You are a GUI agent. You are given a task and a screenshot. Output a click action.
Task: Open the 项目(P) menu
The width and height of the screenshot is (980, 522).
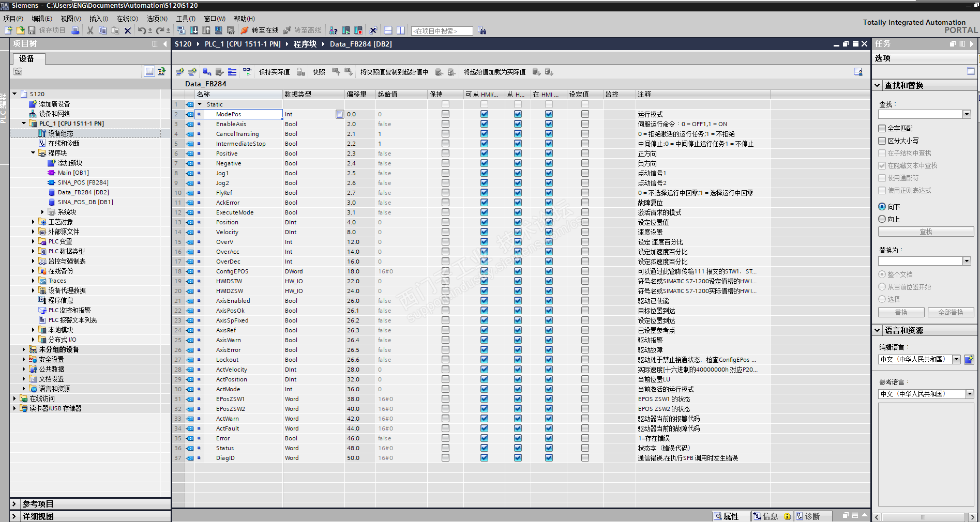tap(13, 19)
